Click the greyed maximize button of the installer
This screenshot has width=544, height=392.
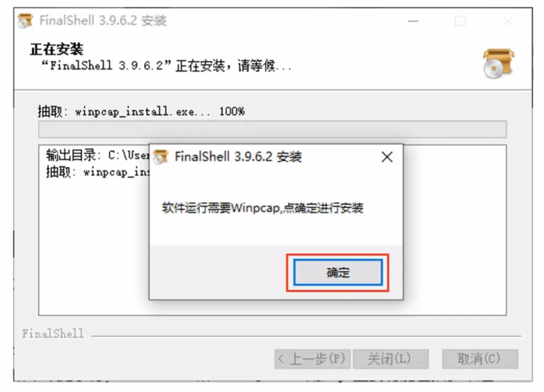coord(460,21)
